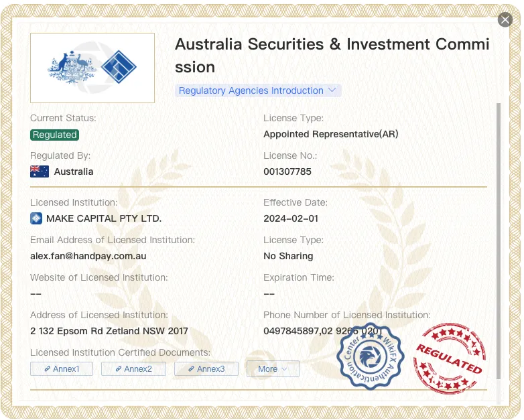The image size is (524, 420).
Task: Click the link icon in Annex2
Action: click(119, 369)
